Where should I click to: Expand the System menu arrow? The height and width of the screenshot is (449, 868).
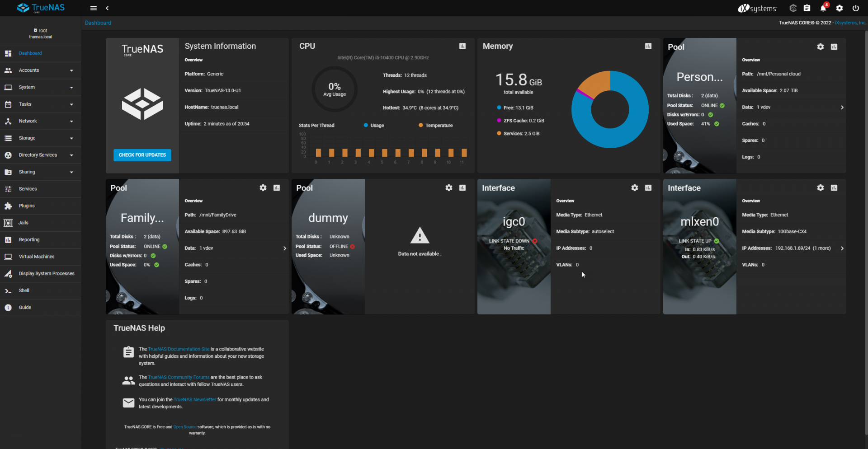(71, 88)
